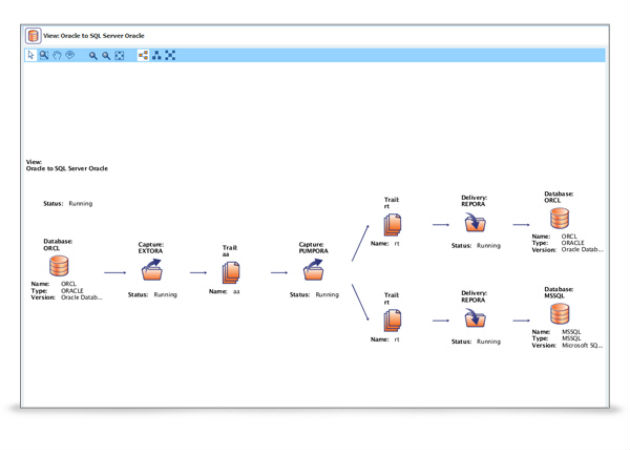Select the REPORA delivery feeding ORCL
630x450 pixels.
474,223
